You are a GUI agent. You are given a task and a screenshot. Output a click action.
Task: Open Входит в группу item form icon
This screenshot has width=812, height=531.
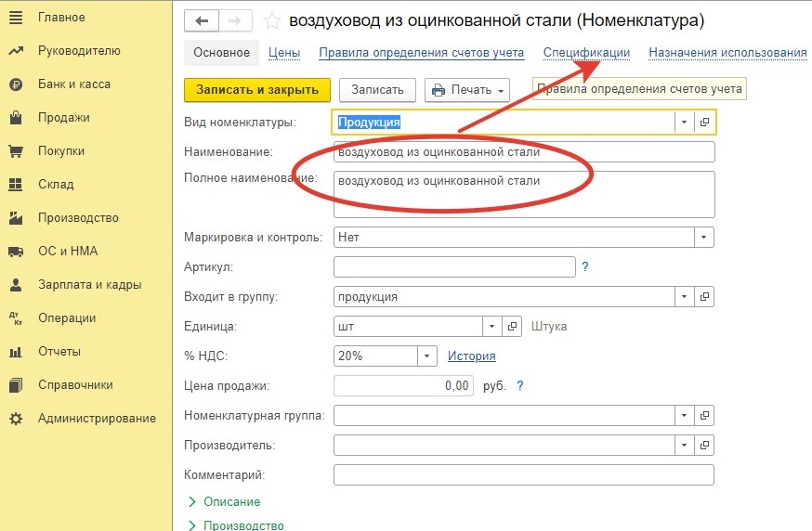[x=704, y=297]
